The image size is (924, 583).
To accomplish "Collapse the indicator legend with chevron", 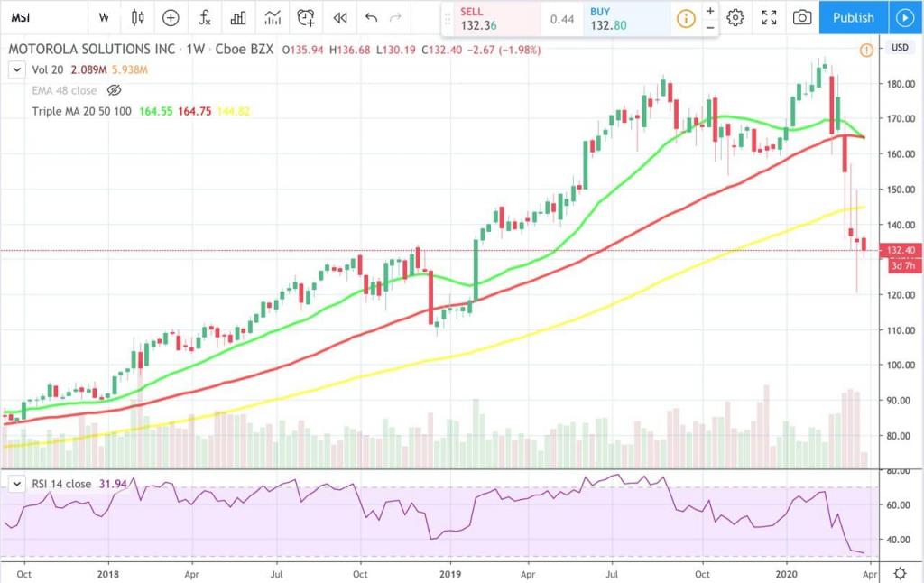I will 15,69.
